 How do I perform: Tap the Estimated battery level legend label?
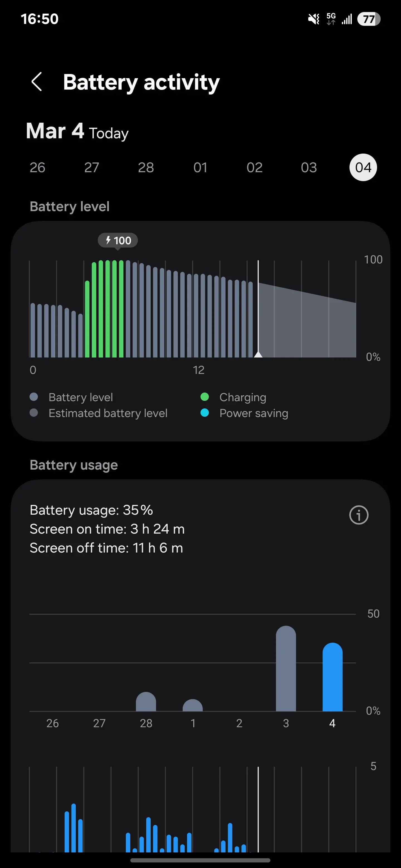pyautogui.click(x=108, y=413)
